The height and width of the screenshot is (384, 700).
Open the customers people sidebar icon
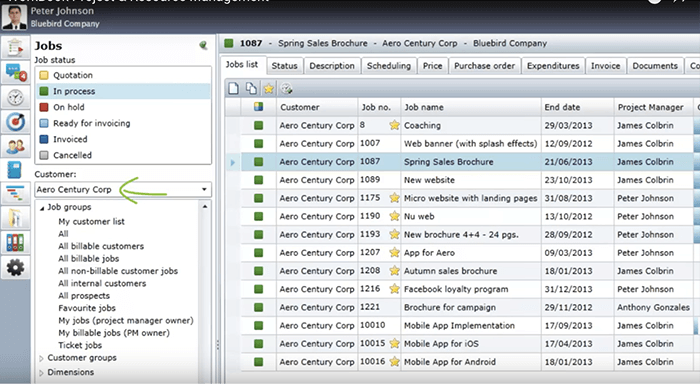tap(15, 146)
